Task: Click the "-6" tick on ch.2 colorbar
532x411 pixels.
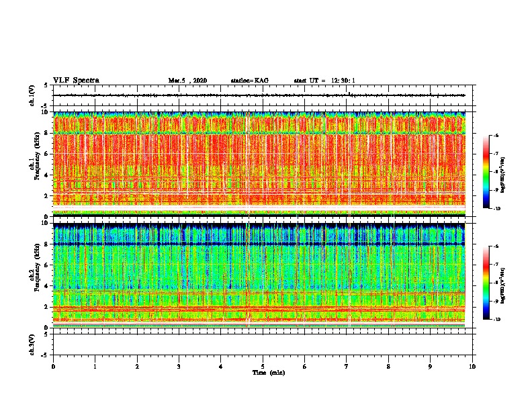Action: 496,246
